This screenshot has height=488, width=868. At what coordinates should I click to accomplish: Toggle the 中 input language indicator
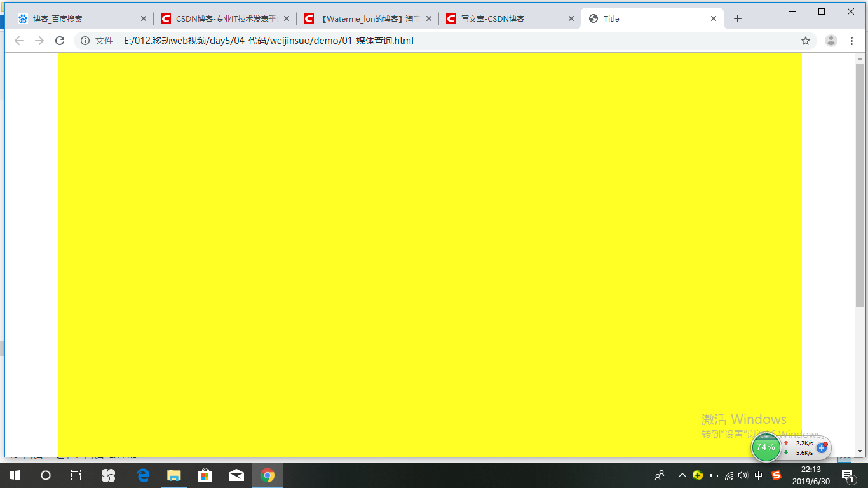point(759,475)
